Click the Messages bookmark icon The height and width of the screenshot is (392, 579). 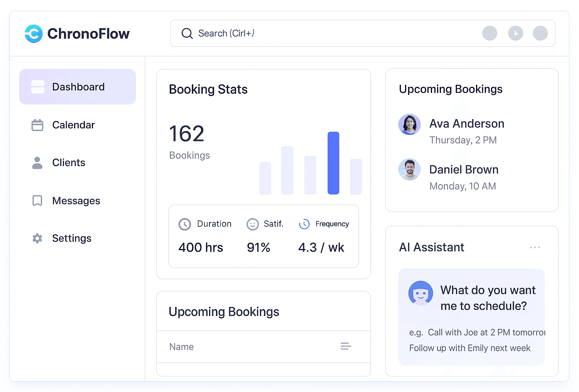37,200
